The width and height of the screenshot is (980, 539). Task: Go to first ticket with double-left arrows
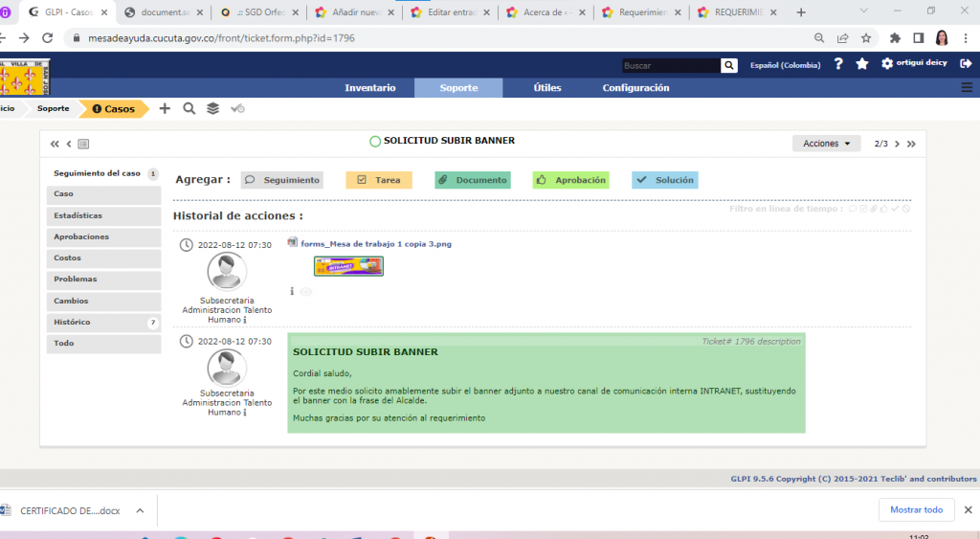[x=56, y=144]
